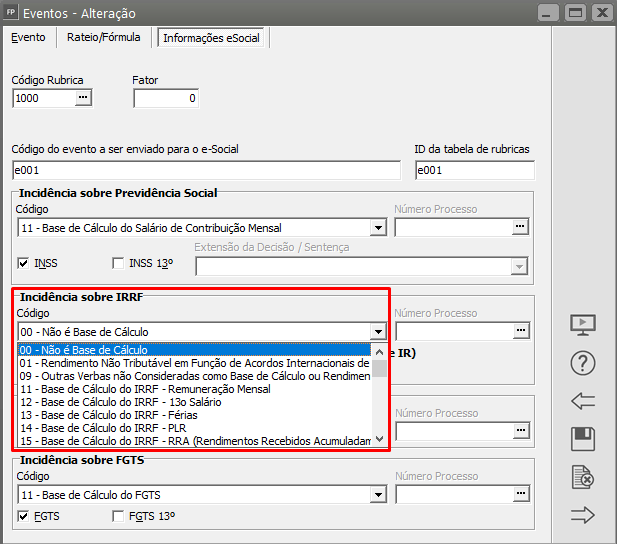Select the Informações eSocial tab

coord(211,38)
